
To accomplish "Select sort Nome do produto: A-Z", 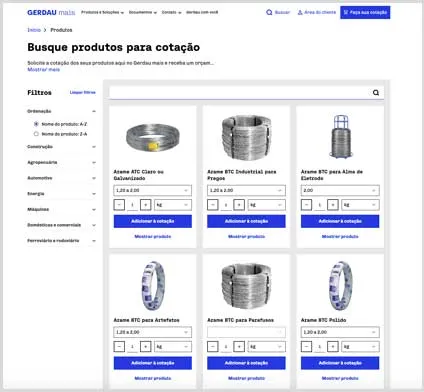I will point(36,124).
